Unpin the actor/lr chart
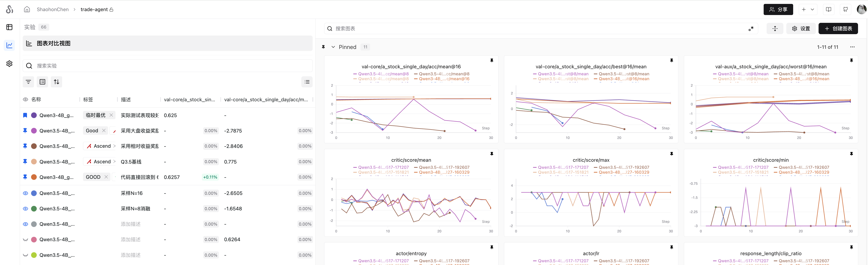 point(672,247)
